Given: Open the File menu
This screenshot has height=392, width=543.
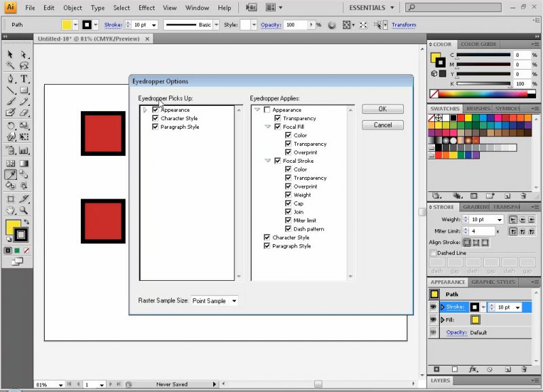Looking at the screenshot, I should (30, 7).
